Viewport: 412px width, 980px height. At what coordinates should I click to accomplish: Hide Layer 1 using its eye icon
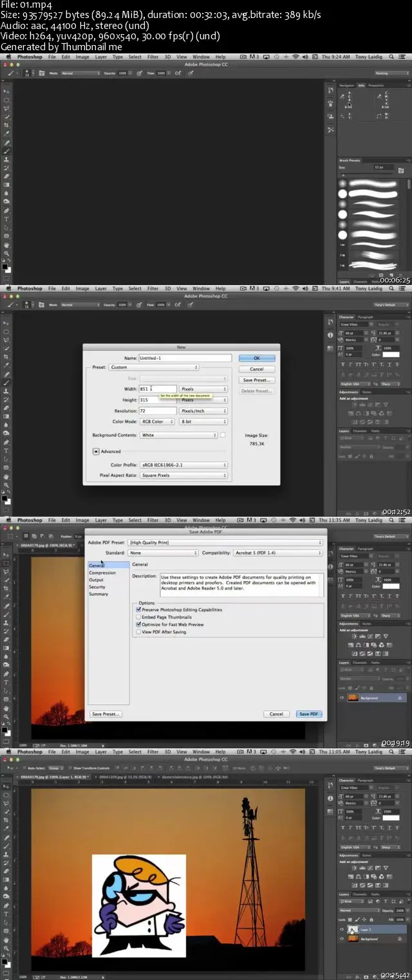point(342,930)
